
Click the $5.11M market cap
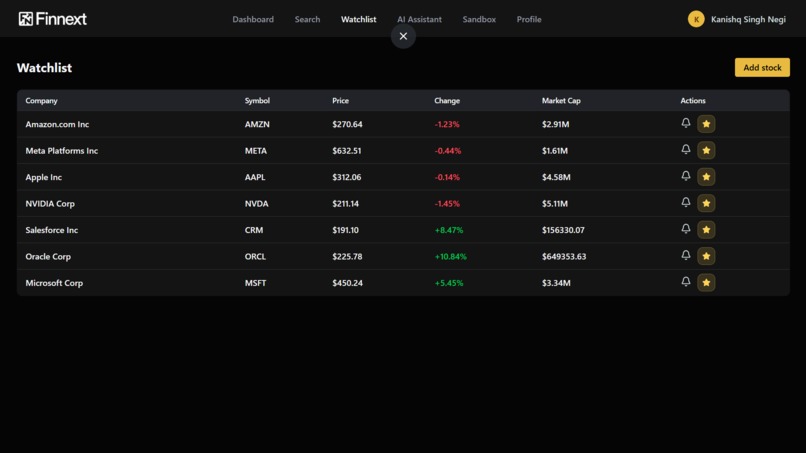(x=555, y=204)
